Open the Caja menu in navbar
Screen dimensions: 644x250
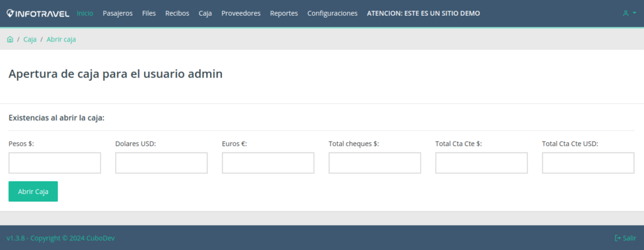pyautogui.click(x=206, y=13)
